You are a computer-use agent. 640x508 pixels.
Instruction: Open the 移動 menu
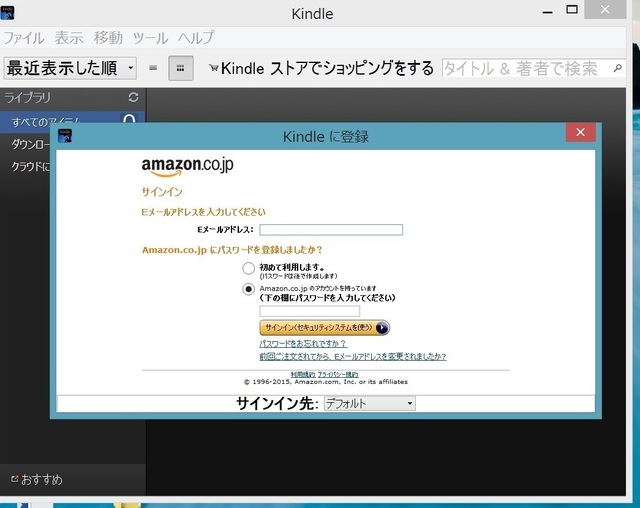click(x=108, y=38)
